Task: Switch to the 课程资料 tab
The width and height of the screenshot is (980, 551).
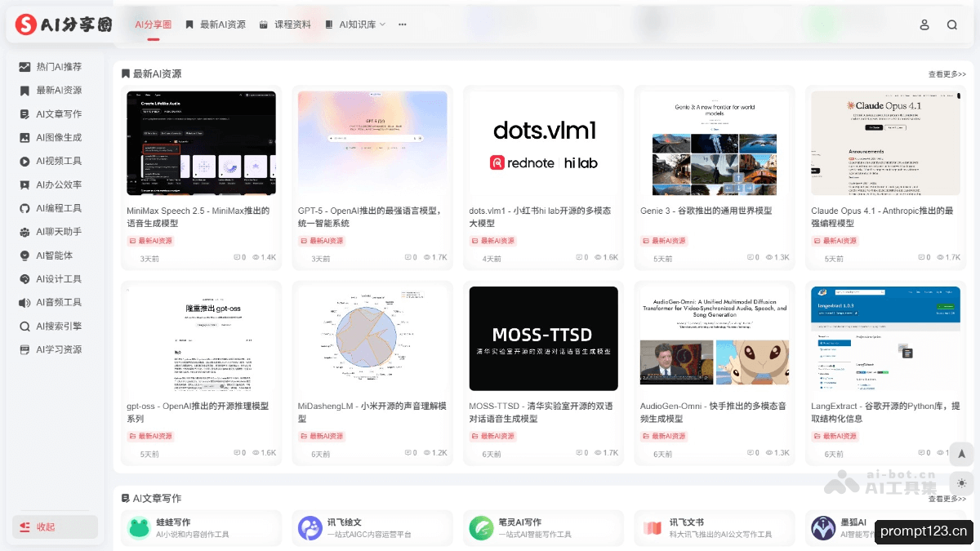Action: pos(285,24)
